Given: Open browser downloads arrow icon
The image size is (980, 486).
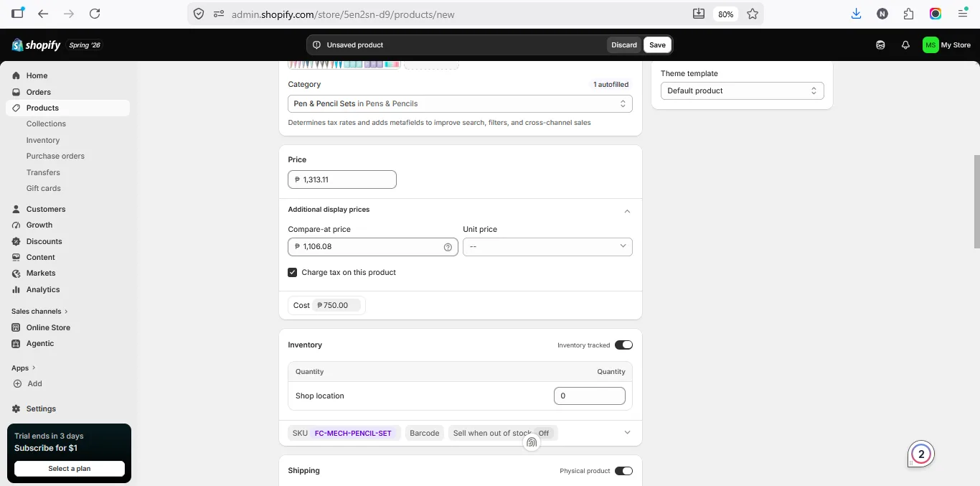Looking at the screenshot, I should coord(856,14).
